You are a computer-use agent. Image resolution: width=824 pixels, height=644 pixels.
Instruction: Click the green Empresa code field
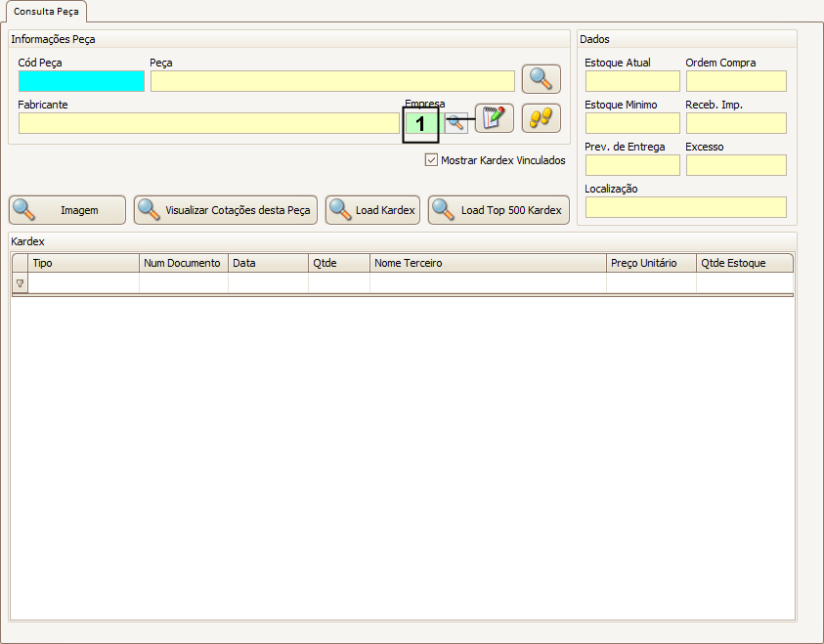[x=420, y=123]
